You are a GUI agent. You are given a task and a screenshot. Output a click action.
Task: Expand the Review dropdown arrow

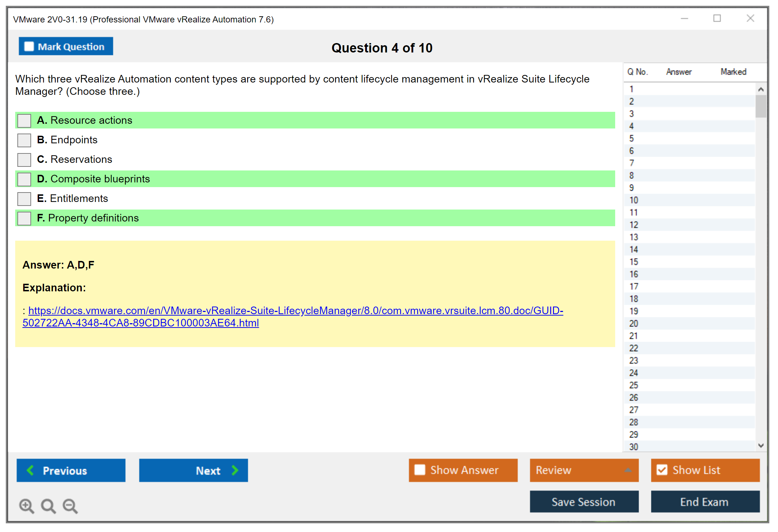(628, 470)
